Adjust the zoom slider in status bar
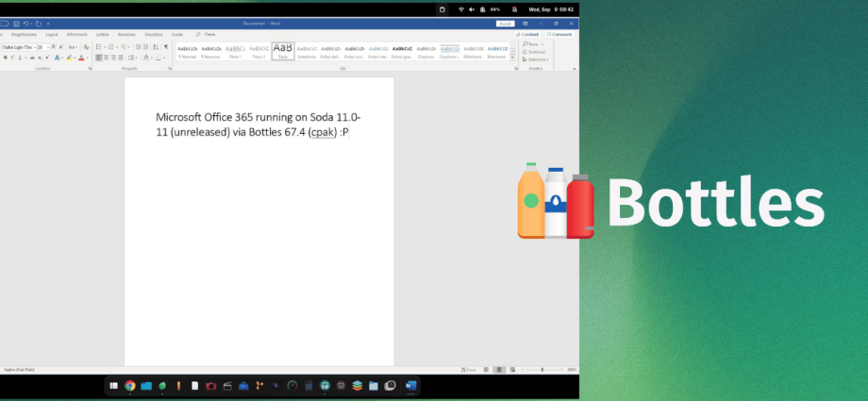The image size is (868, 401). (542, 370)
